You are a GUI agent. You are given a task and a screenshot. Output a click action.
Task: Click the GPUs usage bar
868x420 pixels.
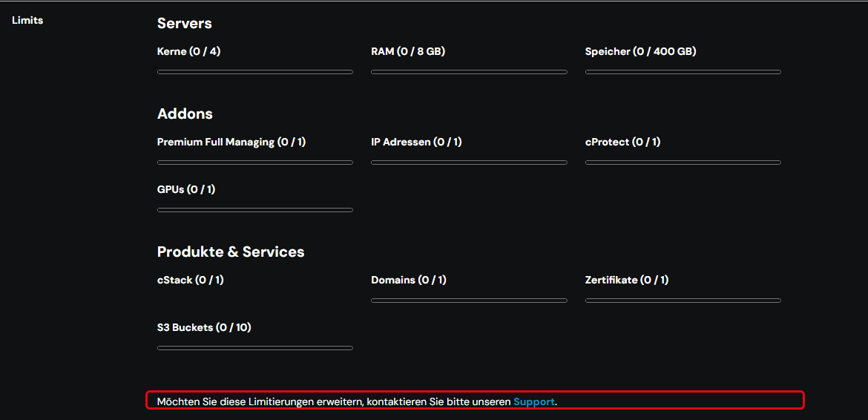pyautogui.click(x=255, y=210)
